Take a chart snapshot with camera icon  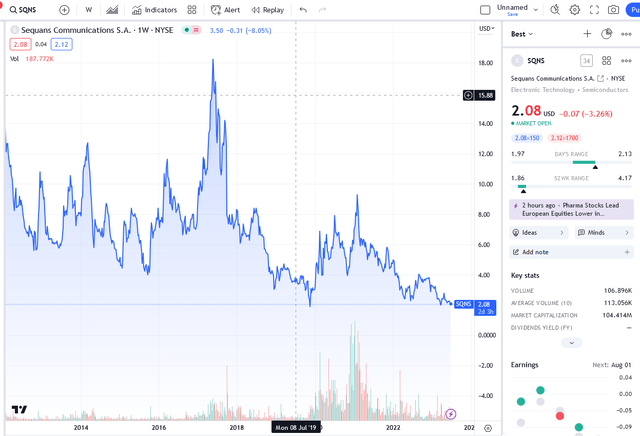tap(613, 10)
